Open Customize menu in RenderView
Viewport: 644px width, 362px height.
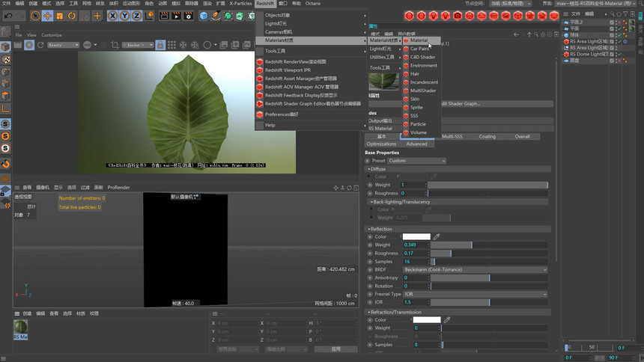click(52, 35)
